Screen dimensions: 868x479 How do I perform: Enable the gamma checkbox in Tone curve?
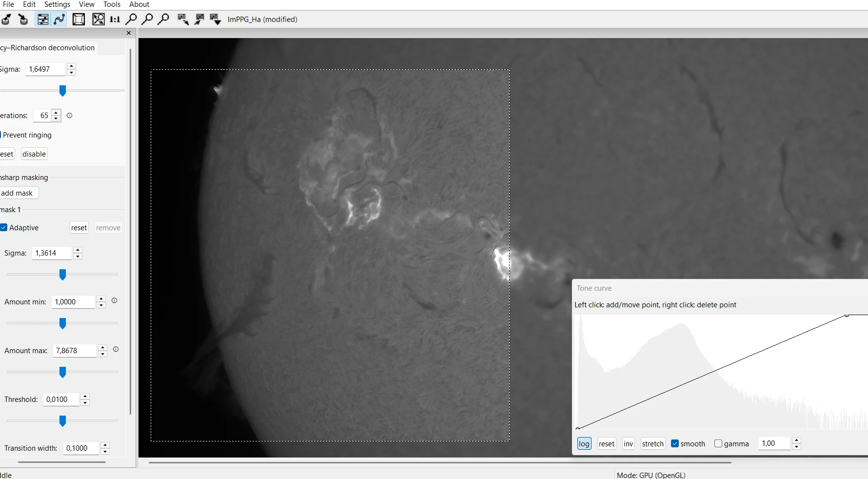coord(719,444)
